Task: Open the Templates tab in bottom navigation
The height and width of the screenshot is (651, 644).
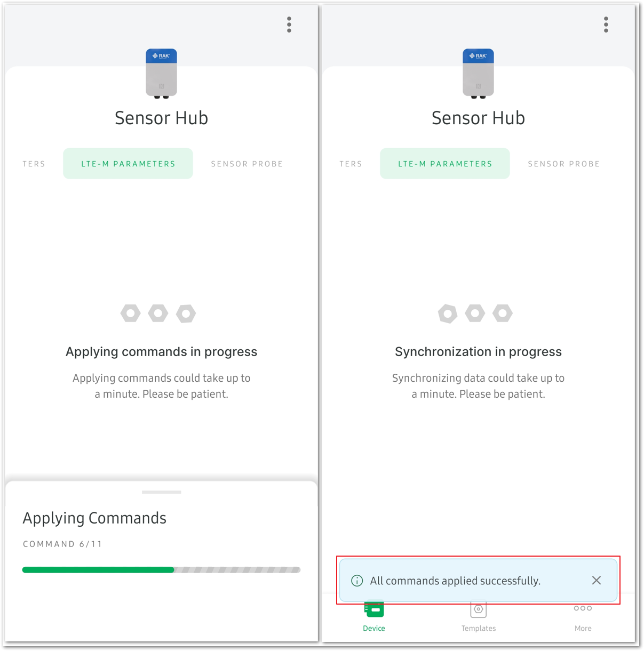Action: point(479,617)
